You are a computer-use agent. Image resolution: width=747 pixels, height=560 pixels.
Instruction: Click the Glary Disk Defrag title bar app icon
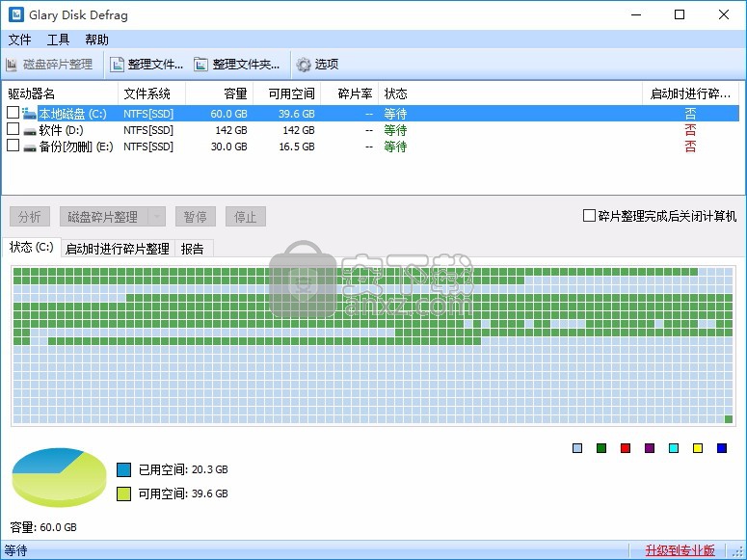(x=15, y=14)
